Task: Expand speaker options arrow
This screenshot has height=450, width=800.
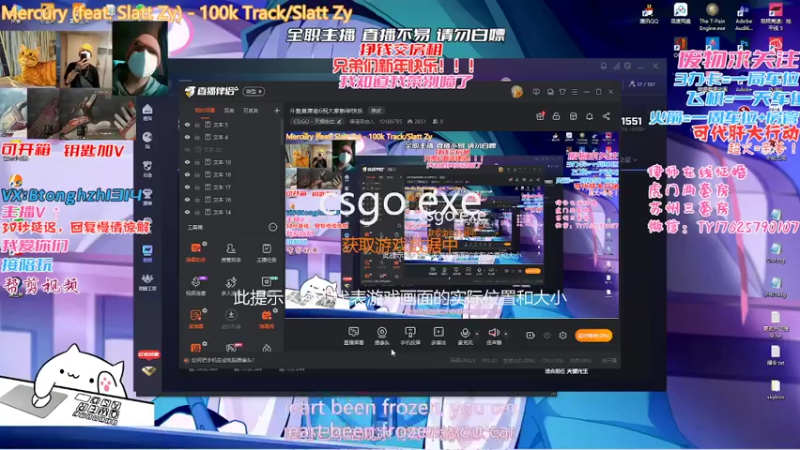Action: [506, 334]
